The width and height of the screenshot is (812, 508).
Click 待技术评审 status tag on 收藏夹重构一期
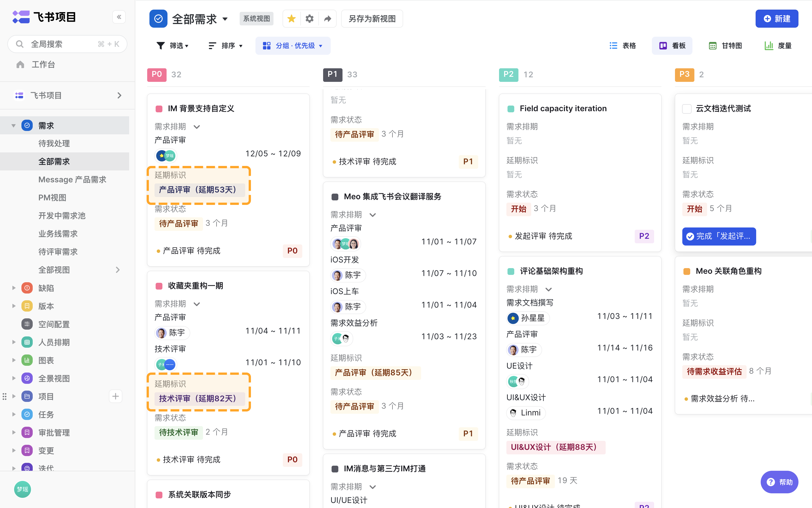click(178, 432)
